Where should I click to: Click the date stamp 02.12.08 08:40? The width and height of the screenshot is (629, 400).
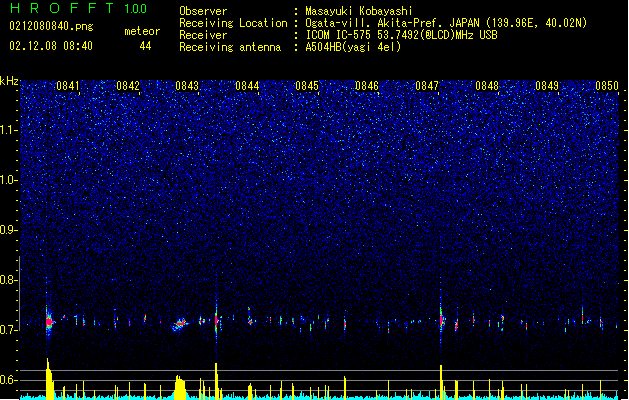click(51, 46)
